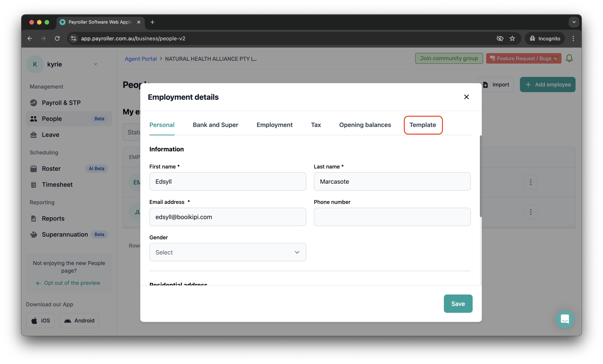Open the Roster page

(69, 168)
